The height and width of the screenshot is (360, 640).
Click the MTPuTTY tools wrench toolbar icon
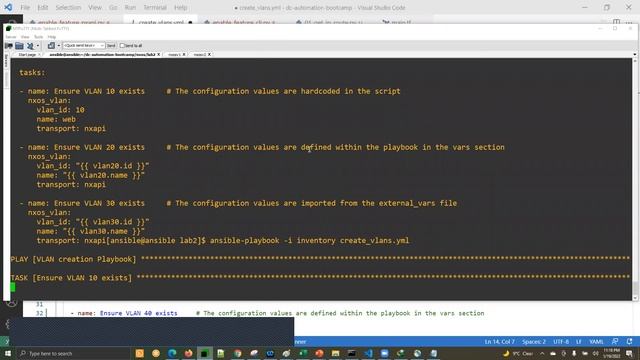point(30,46)
